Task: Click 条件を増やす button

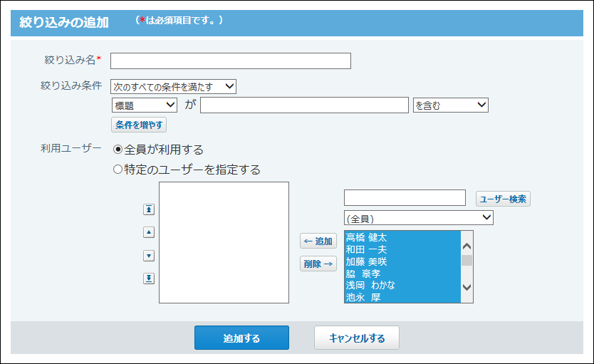Action: coord(139,125)
